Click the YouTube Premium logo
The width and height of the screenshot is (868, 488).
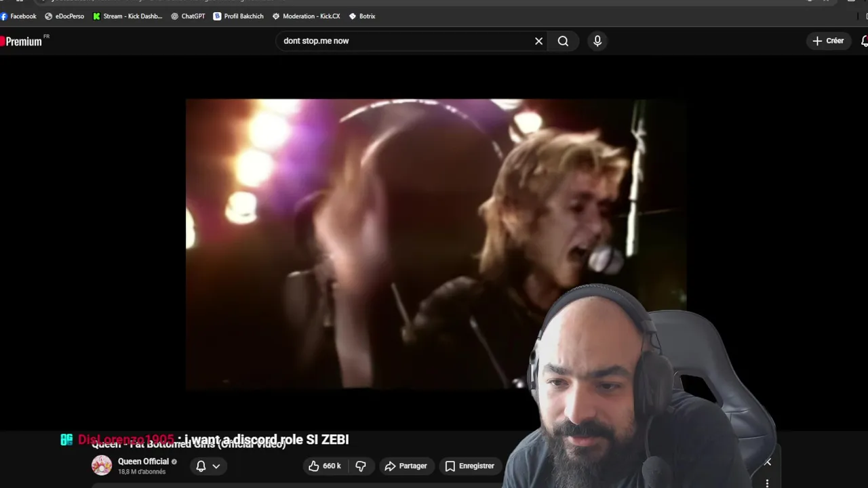[x=22, y=41]
